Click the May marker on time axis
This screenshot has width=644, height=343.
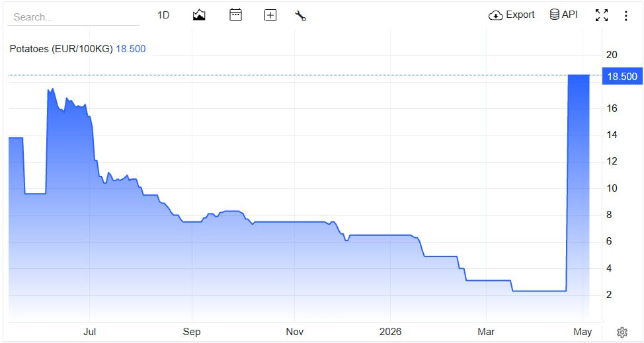tap(583, 332)
